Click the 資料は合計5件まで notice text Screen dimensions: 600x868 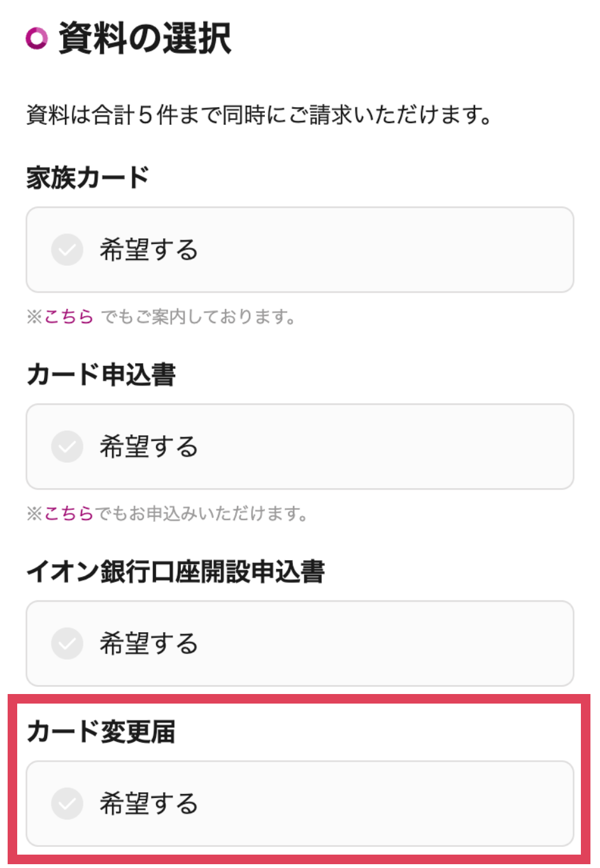tap(259, 115)
